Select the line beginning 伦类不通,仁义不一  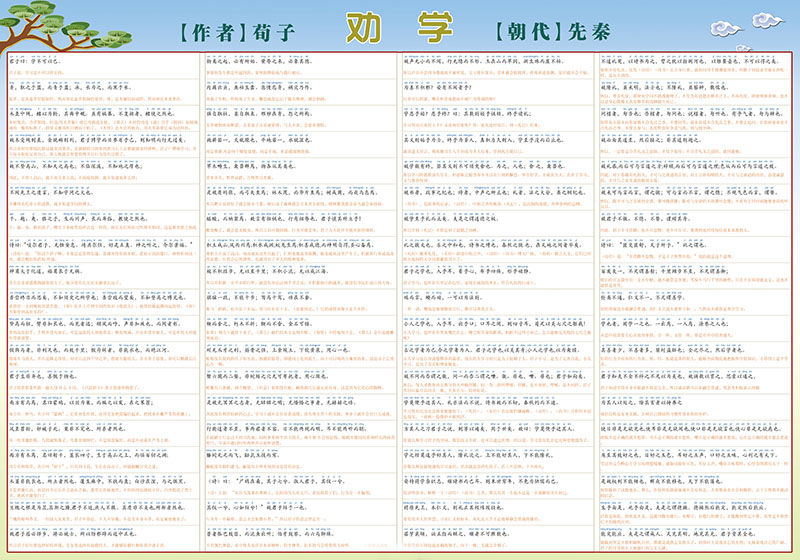pyautogui.click(x=642, y=297)
